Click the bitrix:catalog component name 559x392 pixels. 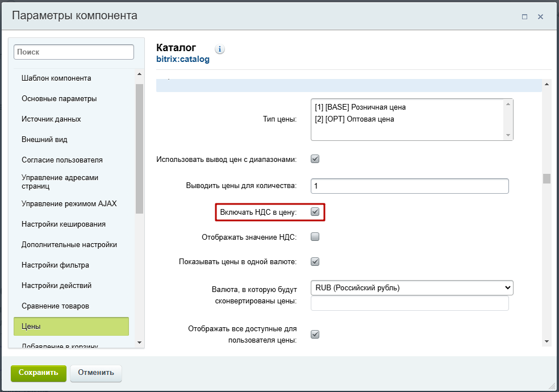(x=183, y=59)
